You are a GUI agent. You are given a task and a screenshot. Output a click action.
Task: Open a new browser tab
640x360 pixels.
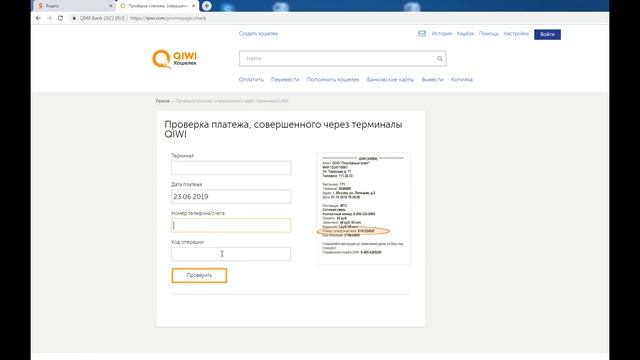[207, 6]
